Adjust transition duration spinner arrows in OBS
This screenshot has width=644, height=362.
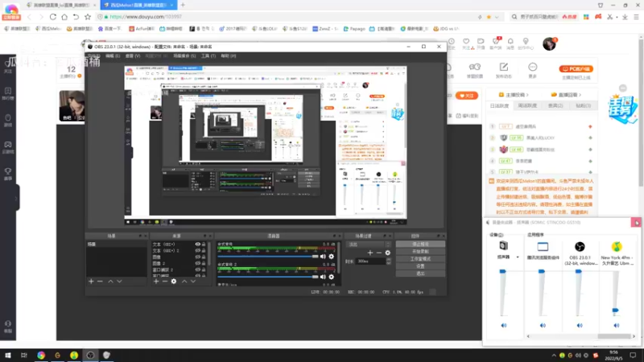(389, 261)
